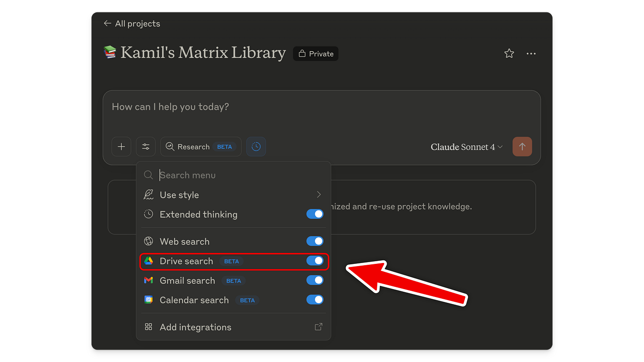644x362 pixels.
Task: Click the project knowledge description text
Action: tap(402, 206)
